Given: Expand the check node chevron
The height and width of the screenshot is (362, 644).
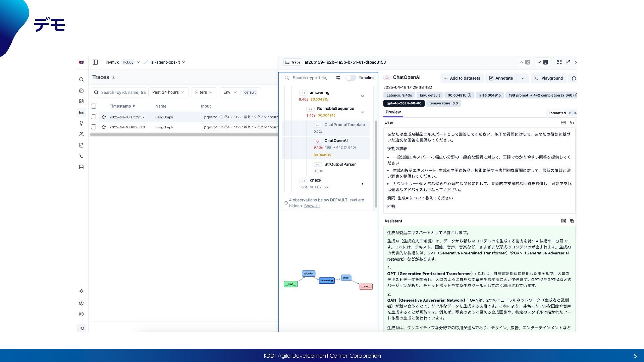Looking at the screenshot, I should coord(363,184).
